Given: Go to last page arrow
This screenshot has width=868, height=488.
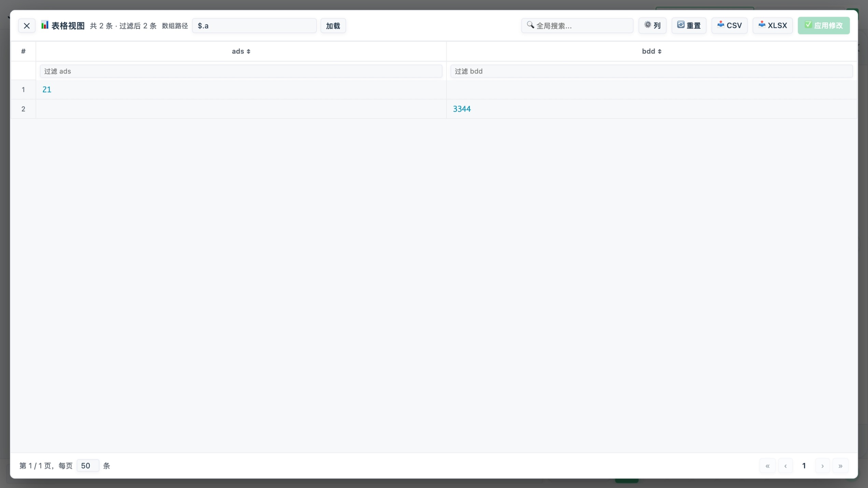Looking at the screenshot, I should [x=840, y=466].
